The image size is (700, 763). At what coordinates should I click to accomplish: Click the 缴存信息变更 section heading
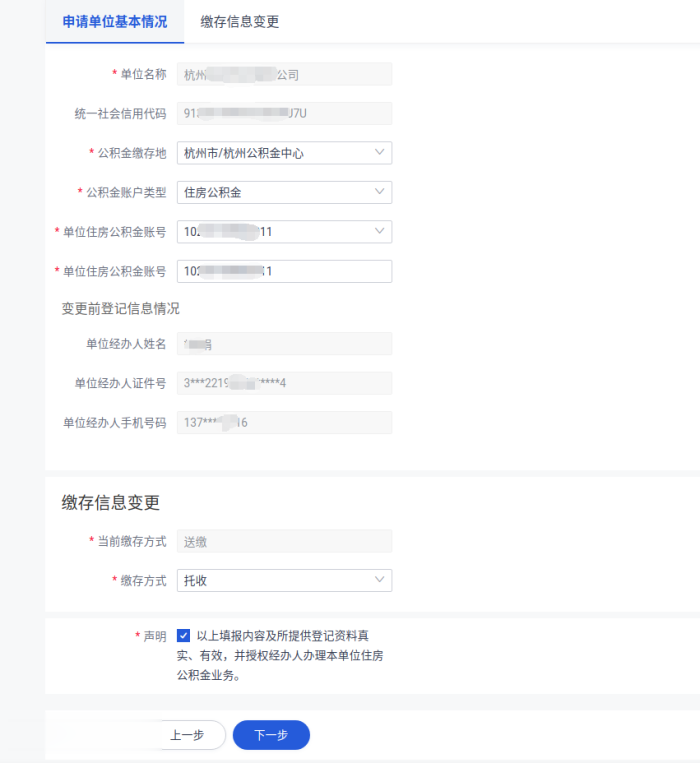click(x=111, y=503)
